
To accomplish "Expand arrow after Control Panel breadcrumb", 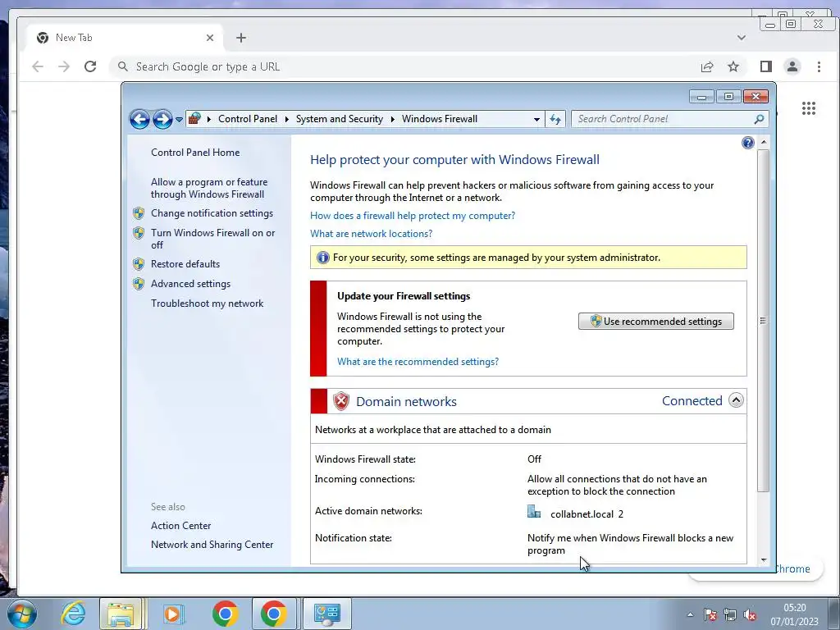I will coord(286,119).
